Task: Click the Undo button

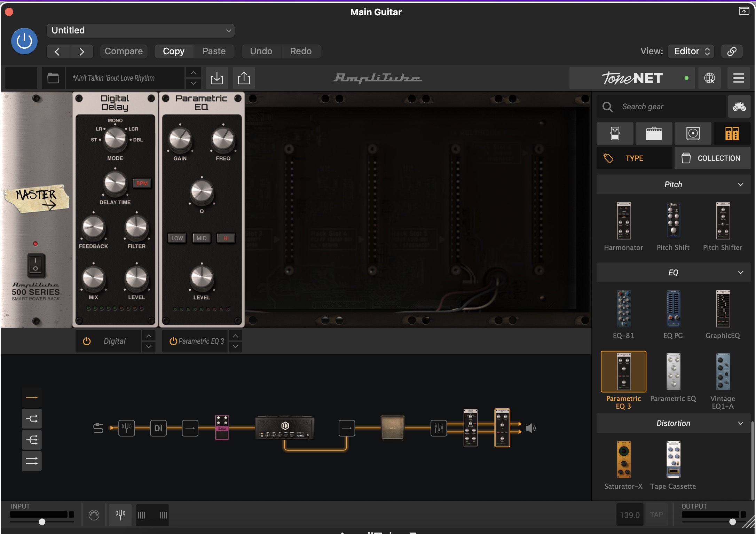Action: [261, 52]
